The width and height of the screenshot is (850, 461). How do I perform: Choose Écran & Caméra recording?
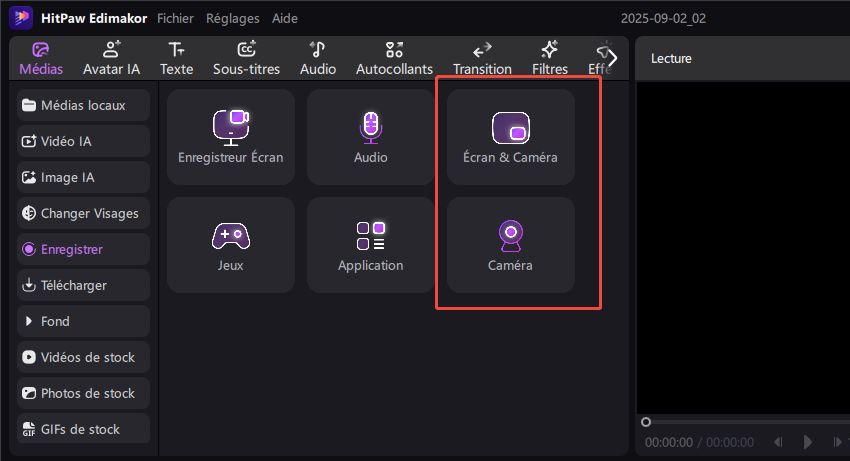510,136
